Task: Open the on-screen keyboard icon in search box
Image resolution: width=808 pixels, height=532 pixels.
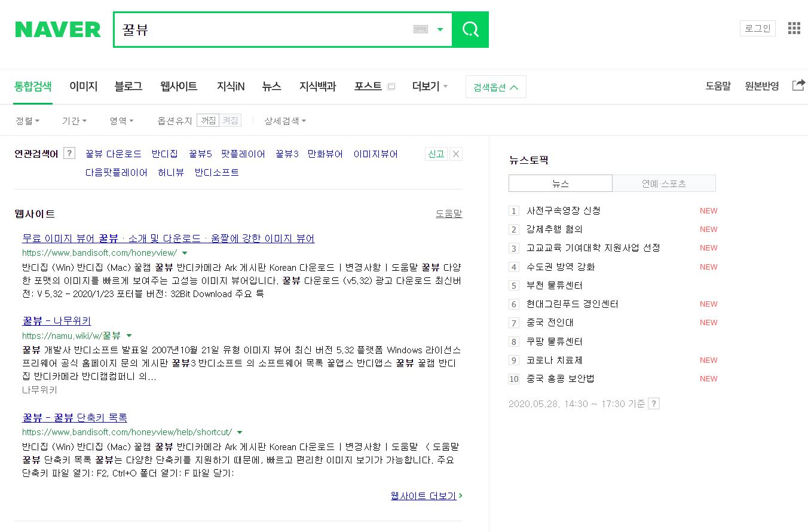Action: 421,29
